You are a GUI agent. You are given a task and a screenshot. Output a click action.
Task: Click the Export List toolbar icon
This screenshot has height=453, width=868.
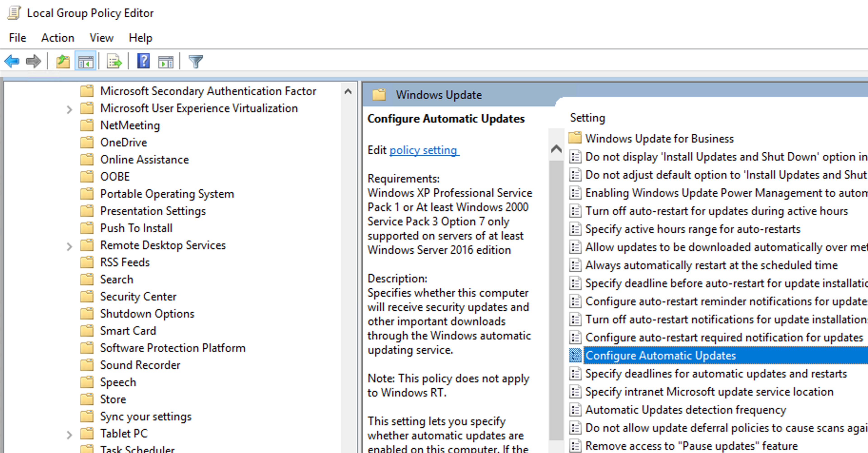[114, 61]
